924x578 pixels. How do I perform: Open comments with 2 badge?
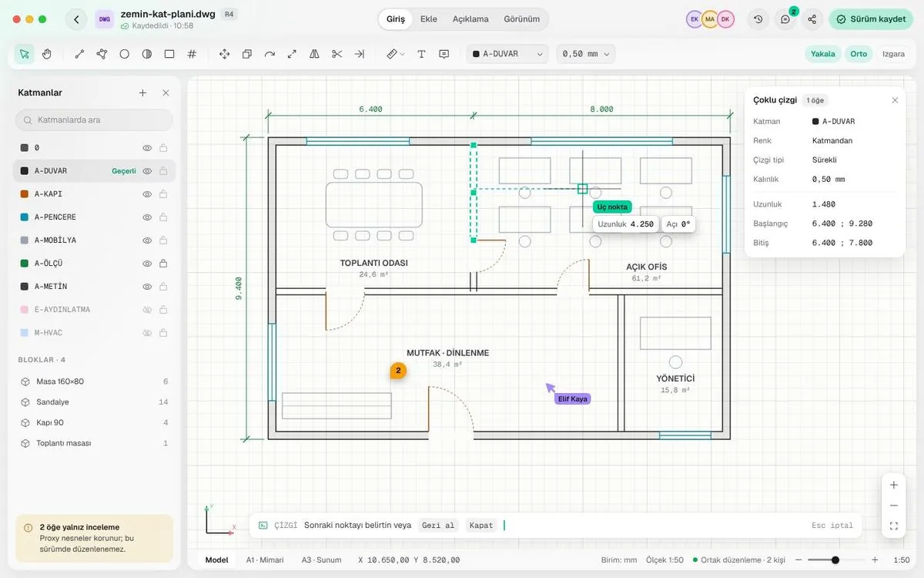tap(785, 19)
